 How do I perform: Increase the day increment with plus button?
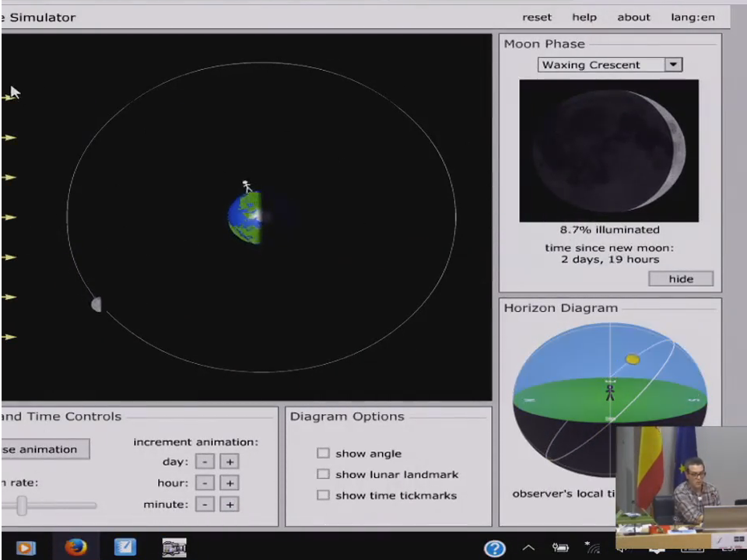click(x=229, y=462)
